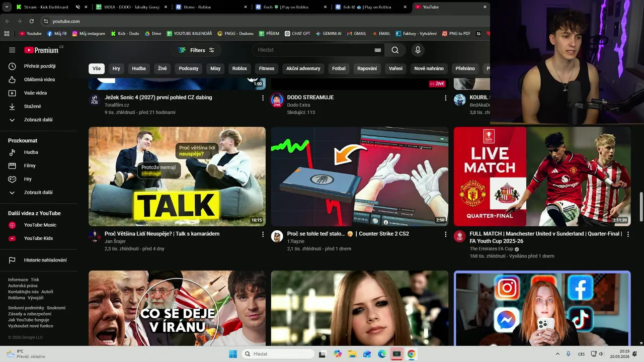Expand Zobrazit další under Stažené
The height and width of the screenshot is (362, 644).
tap(39, 120)
